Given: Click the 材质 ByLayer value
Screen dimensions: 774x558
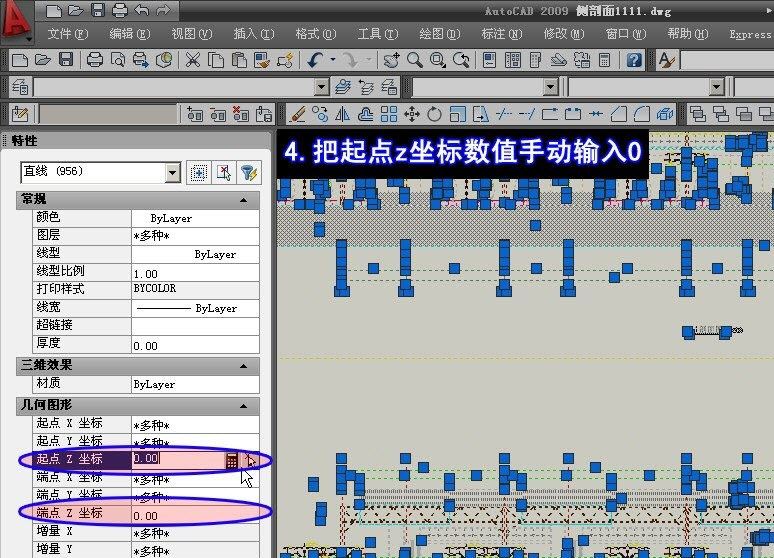Looking at the screenshot, I should pyautogui.click(x=195, y=384).
